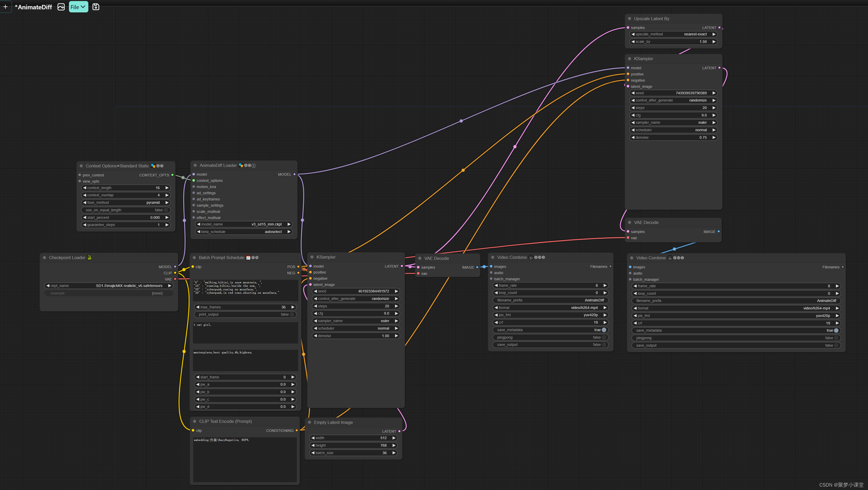Collapse the AnimateDiff Loader node via its title dot
The width and height of the screenshot is (868, 490).
pyautogui.click(x=195, y=166)
